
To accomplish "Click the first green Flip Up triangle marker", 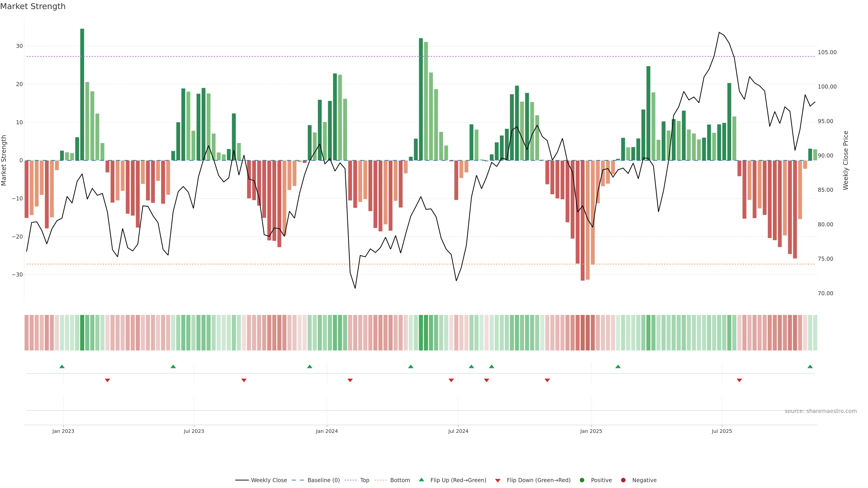I will (62, 366).
